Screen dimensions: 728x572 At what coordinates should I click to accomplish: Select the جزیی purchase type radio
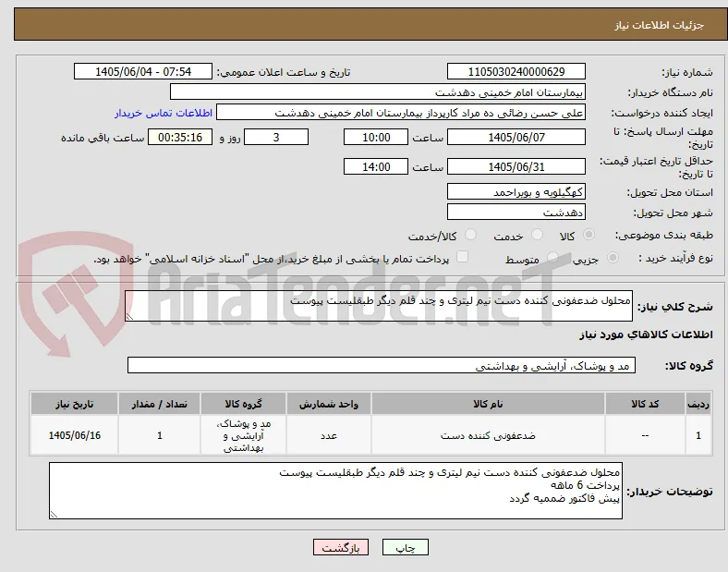click(x=613, y=257)
